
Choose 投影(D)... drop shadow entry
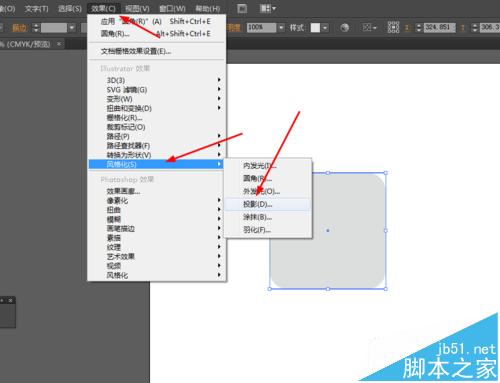click(268, 204)
